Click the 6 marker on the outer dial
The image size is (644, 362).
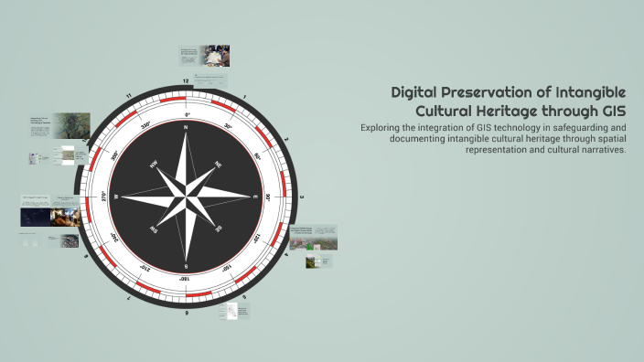(x=187, y=313)
